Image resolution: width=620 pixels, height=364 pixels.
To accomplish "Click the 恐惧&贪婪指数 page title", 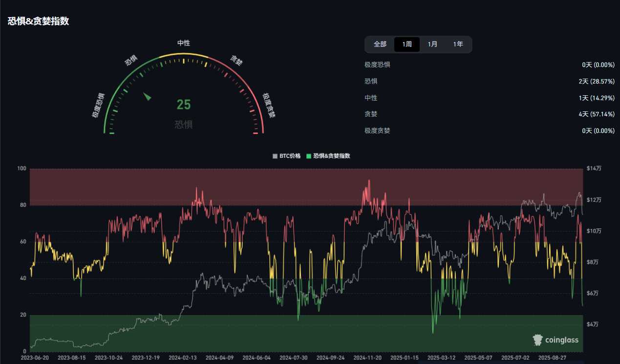I will (38, 21).
